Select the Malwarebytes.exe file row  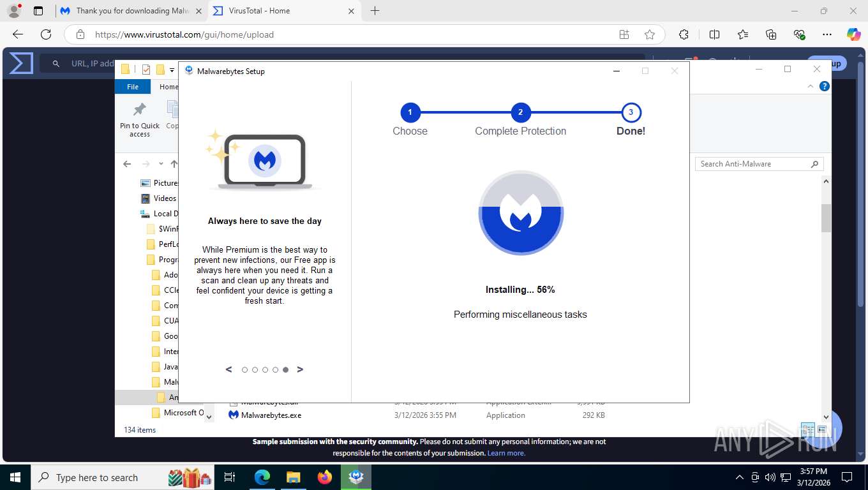tap(418, 415)
